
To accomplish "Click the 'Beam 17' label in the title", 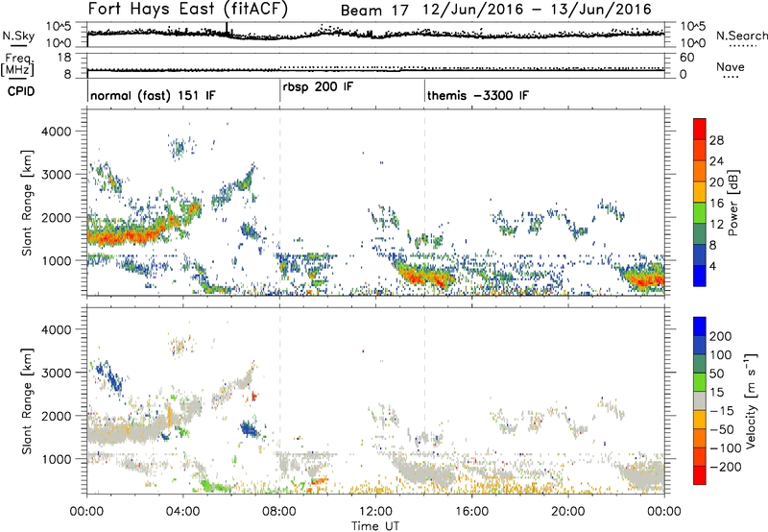I will click(x=374, y=10).
